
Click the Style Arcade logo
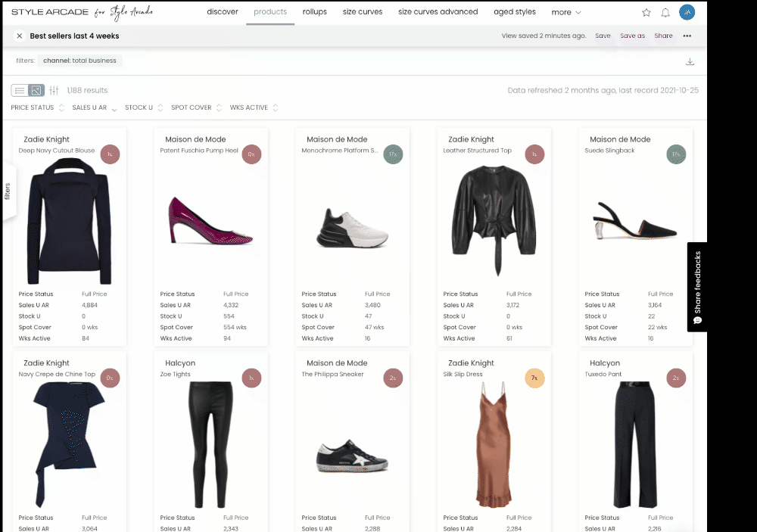pyautogui.click(x=82, y=12)
